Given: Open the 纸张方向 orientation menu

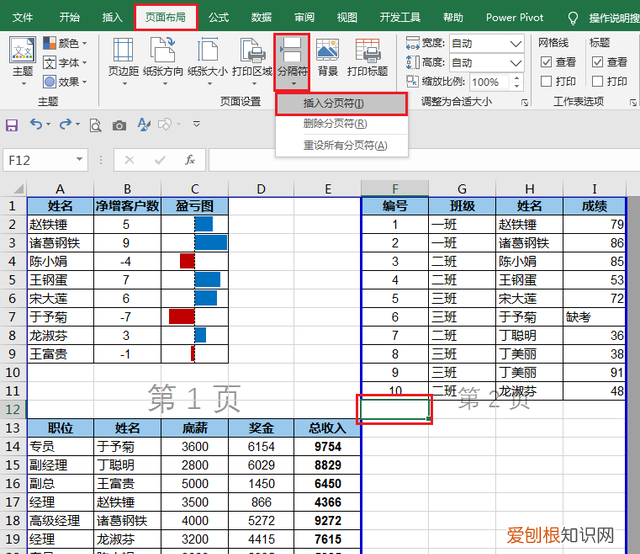Looking at the screenshot, I should [x=163, y=61].
